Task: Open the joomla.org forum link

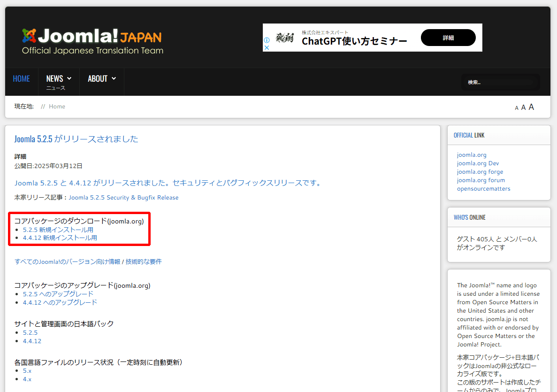Action: [481, 180]
